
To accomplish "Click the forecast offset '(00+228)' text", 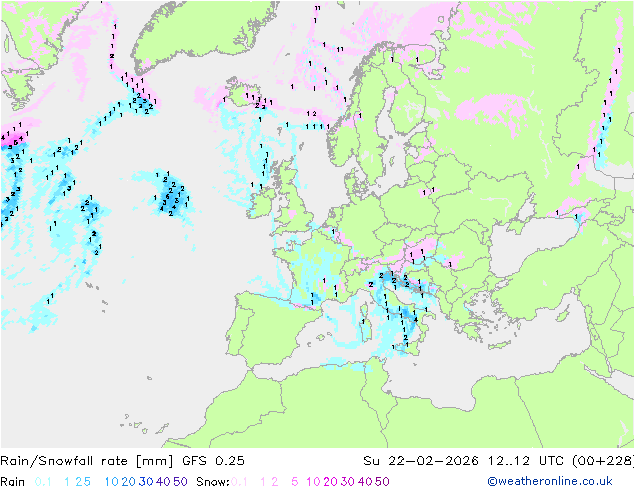I will (x=603, y=461).
